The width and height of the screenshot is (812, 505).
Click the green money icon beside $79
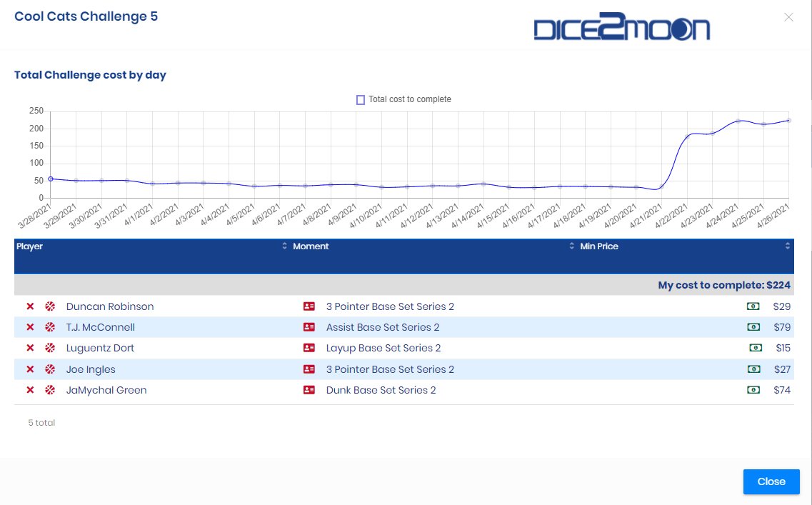(x=753, y=327)
